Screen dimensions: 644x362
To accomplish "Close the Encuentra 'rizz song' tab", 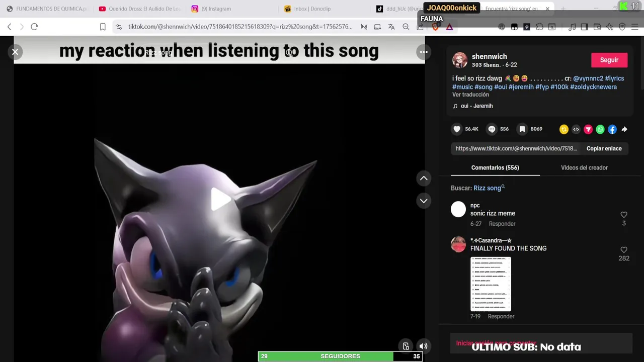I will tap(547, 9).
